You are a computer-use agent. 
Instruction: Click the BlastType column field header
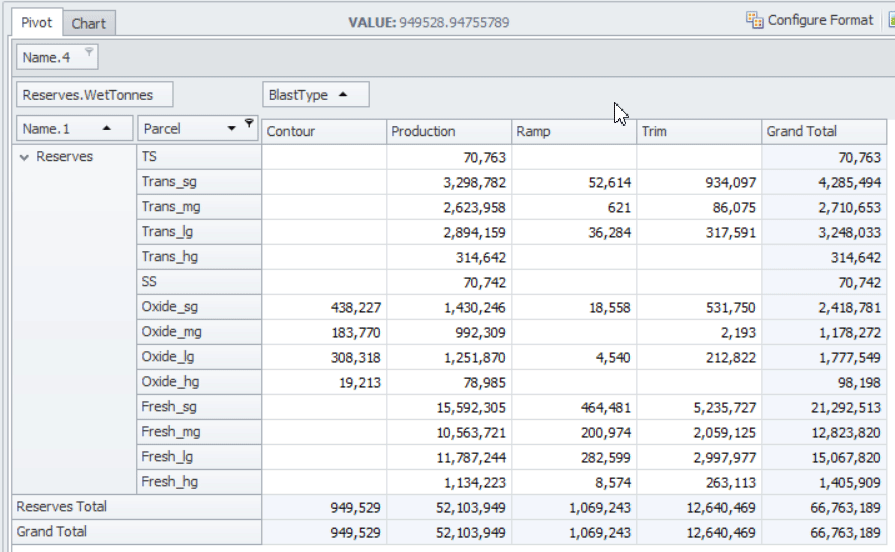click(299, 95)
